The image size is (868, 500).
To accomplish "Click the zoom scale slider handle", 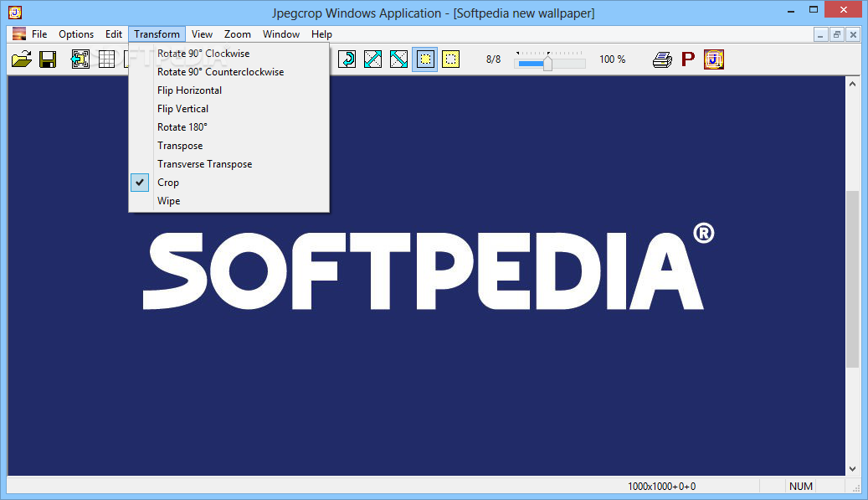I will tap(547, 62).
